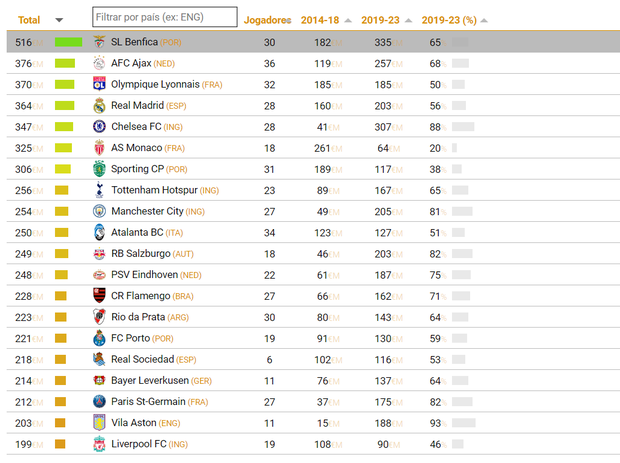The image size is (620, 463).
Task: Sort by the Jogadores column header
Action: [268, 19]
